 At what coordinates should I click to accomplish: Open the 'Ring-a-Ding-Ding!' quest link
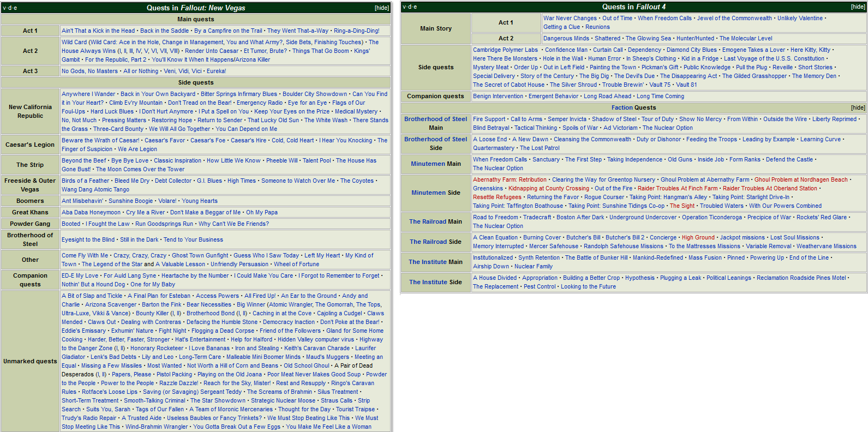(x=356, y=31)
